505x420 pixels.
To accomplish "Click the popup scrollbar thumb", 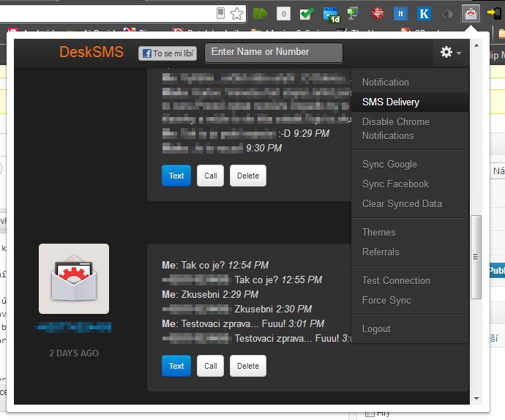I will pyautogui.click(x=476, y=257).
